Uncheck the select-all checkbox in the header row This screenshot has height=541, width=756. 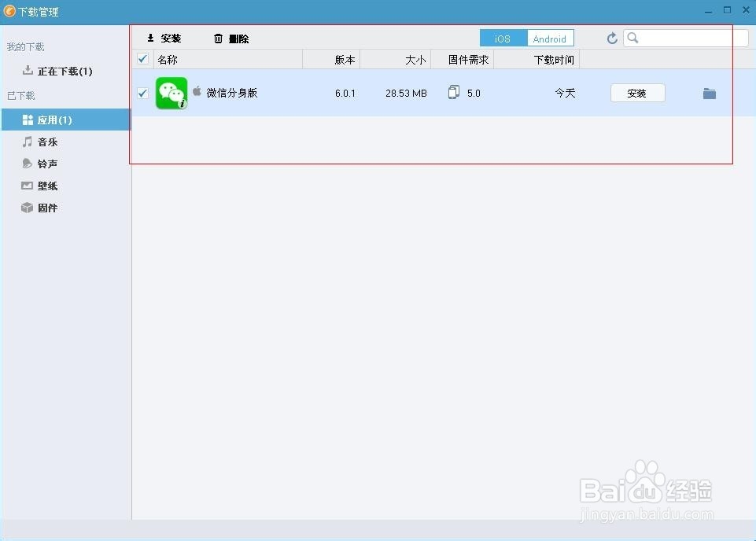pos(142,59)
